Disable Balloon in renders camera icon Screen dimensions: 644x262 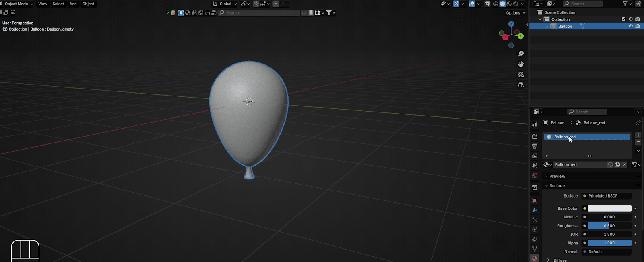pyautogui.click(x=638, y=26)
